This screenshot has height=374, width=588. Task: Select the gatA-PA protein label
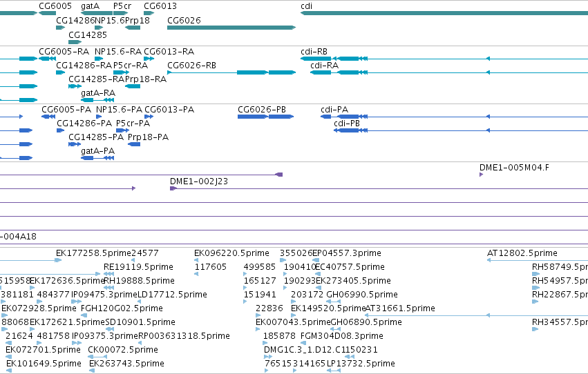[x=98, y=151]
